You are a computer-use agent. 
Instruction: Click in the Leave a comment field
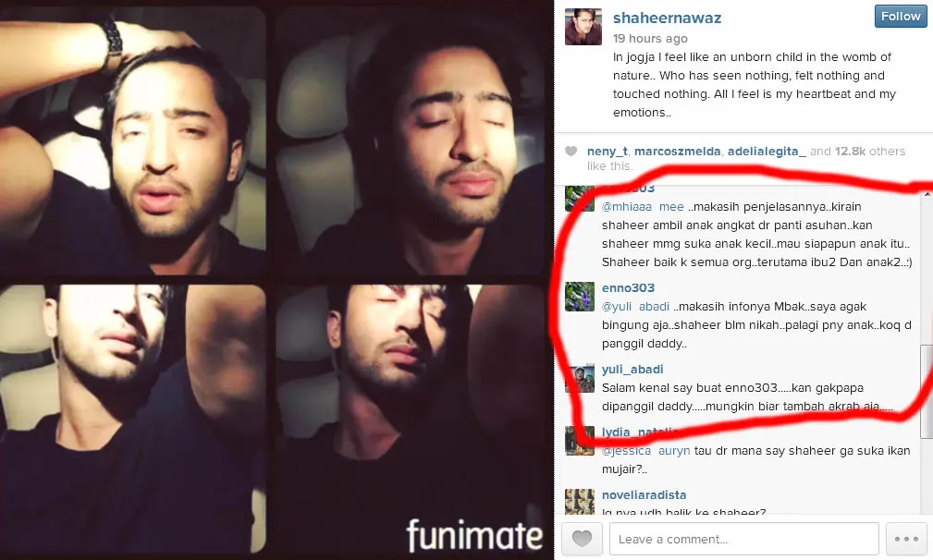[743, 539]
